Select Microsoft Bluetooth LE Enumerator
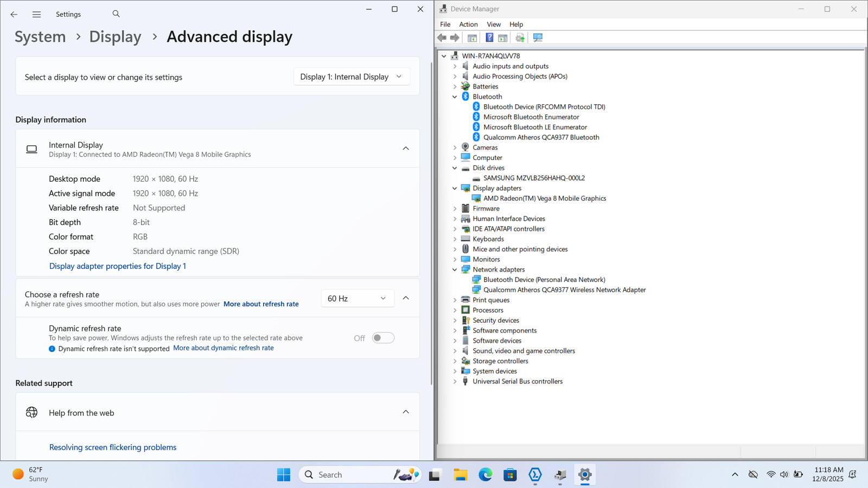This screenshot has width=868, height=488. [535, 127]
